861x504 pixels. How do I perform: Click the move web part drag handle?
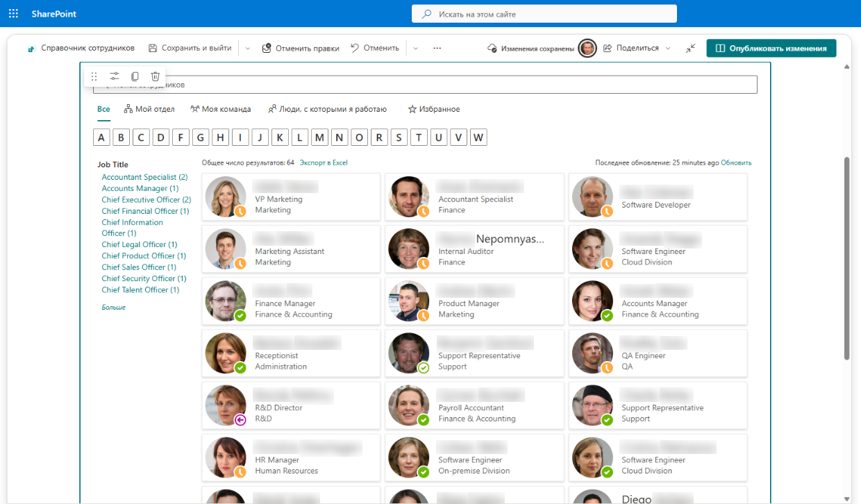[94, 76]
